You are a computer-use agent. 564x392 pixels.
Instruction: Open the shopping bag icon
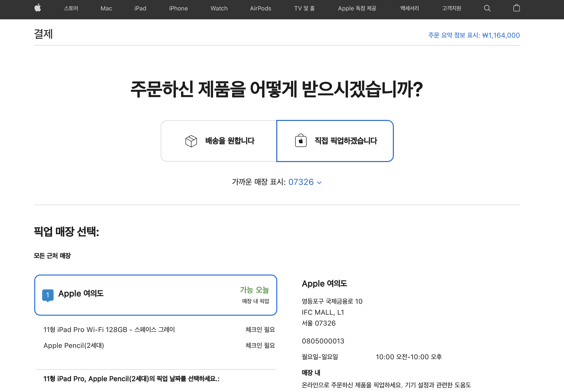(516, 8)
